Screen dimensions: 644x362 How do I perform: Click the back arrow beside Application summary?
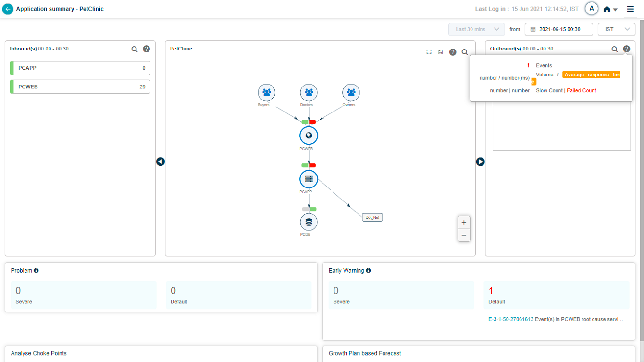(8, 9)
